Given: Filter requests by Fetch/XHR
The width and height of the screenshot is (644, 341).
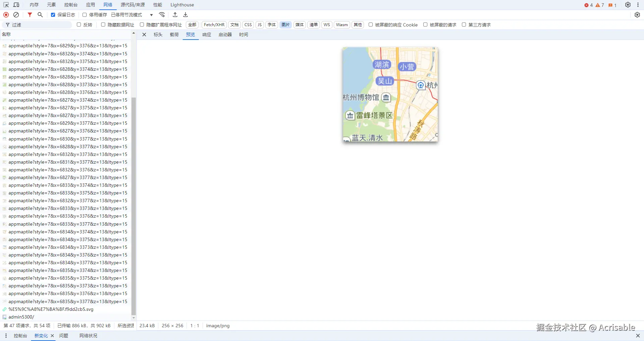Looking at the screenshot, I should [x=214, y=24].
